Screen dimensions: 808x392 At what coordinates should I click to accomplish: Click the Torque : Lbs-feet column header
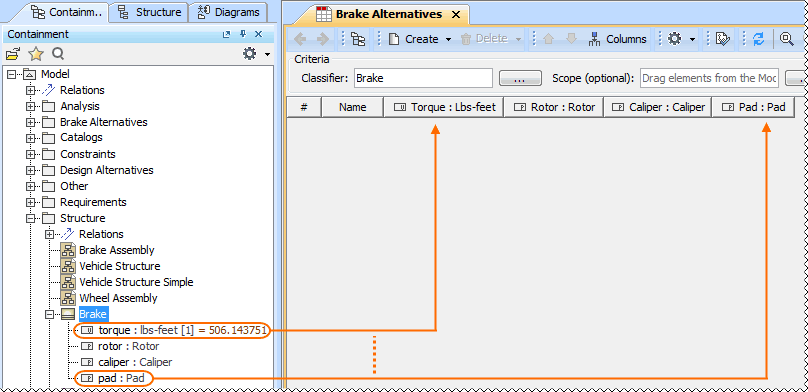[444, 107]
